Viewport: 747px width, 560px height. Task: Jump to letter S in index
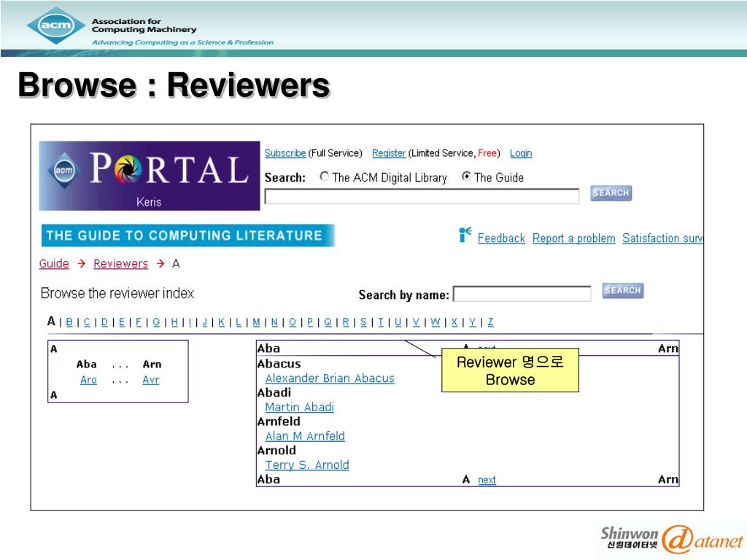[363, 322]
